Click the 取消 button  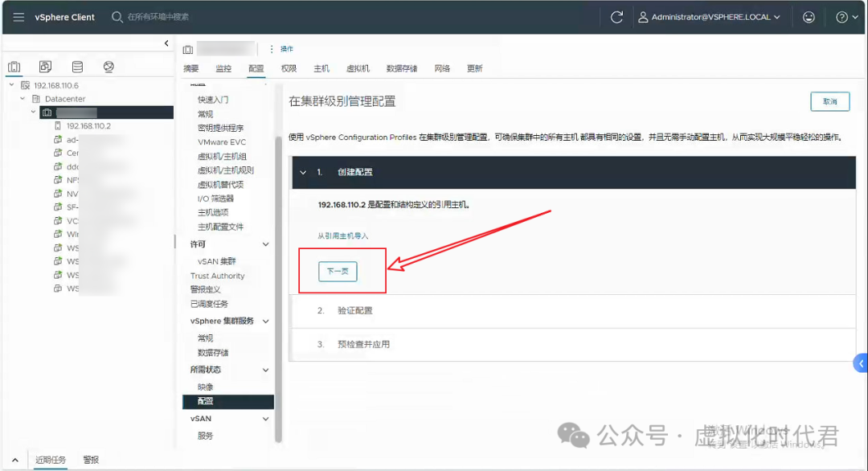pyautogui.click(x=831, y=101)
